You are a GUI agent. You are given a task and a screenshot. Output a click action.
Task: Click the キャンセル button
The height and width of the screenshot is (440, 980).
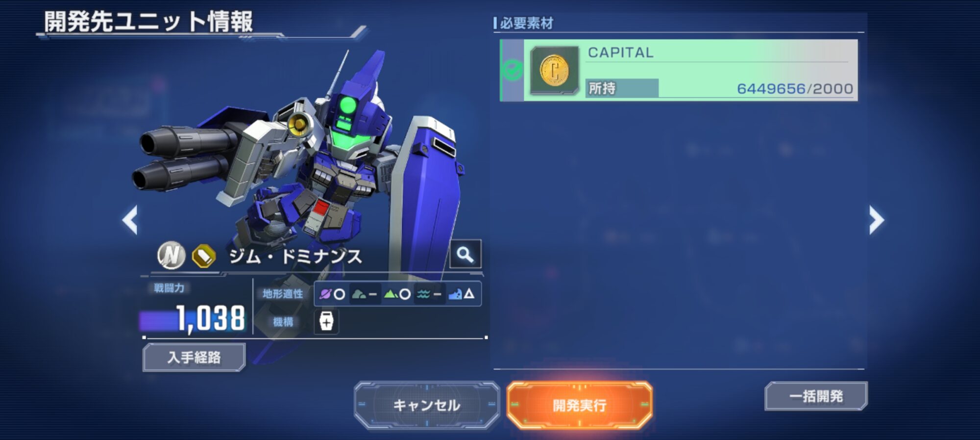point(427,405)
